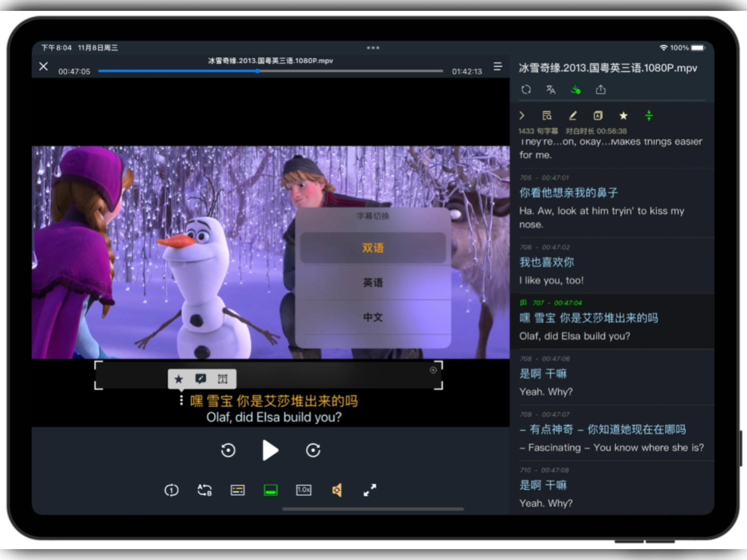Click the video progress bar handle
Viewport: 747px width, 560px height.
tap(257, 71)
